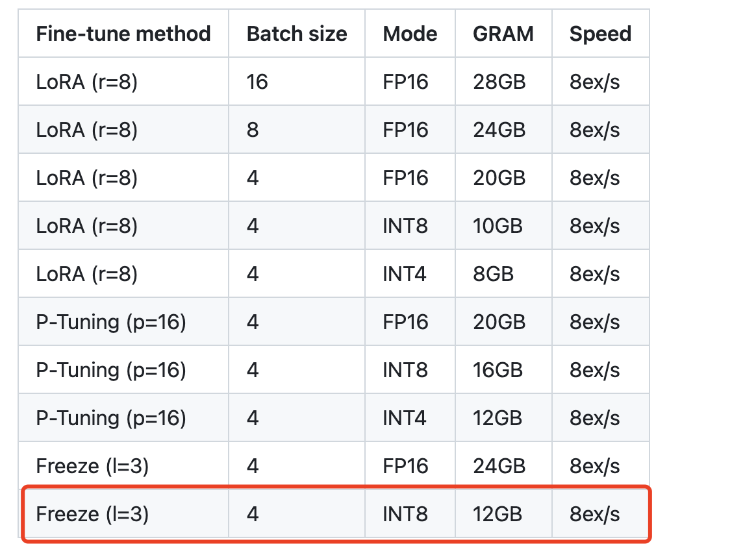
Task: Click the batch size 8 cell
Action: [253, 130]
